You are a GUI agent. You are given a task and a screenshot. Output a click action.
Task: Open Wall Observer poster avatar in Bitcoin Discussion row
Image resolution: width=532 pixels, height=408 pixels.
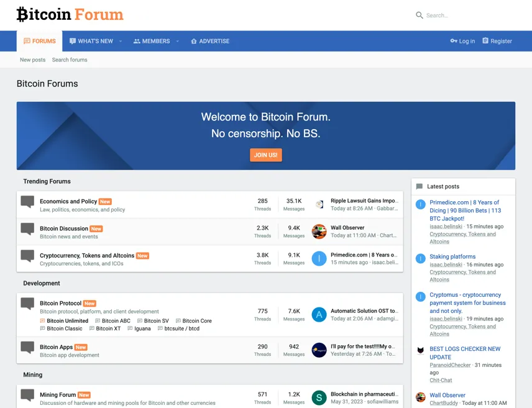point(319,231)
